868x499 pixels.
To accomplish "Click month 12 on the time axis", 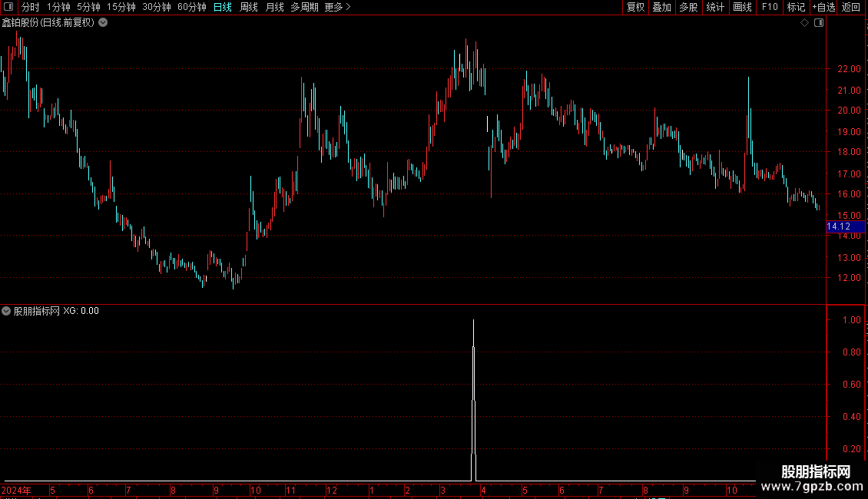I will (x=332, y=490).
